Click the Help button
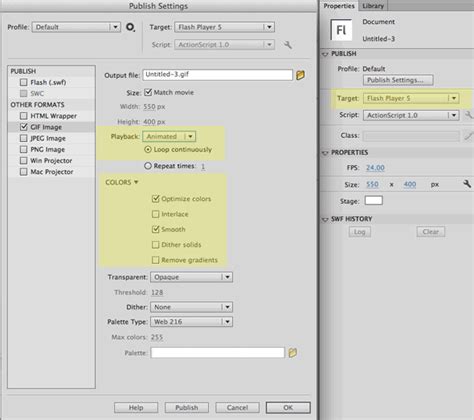This screenshot has width=474, height=420. pyautogui.click(x=136, y=407)
